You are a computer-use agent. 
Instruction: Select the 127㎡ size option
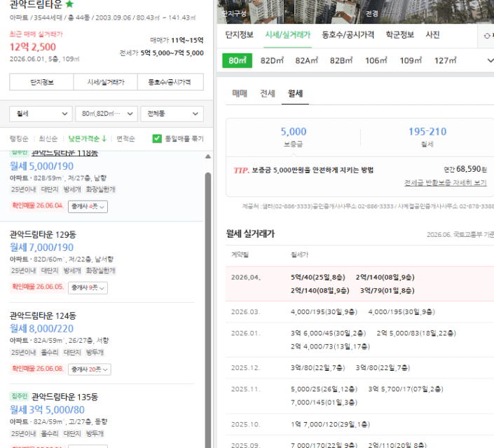[445, 60]
